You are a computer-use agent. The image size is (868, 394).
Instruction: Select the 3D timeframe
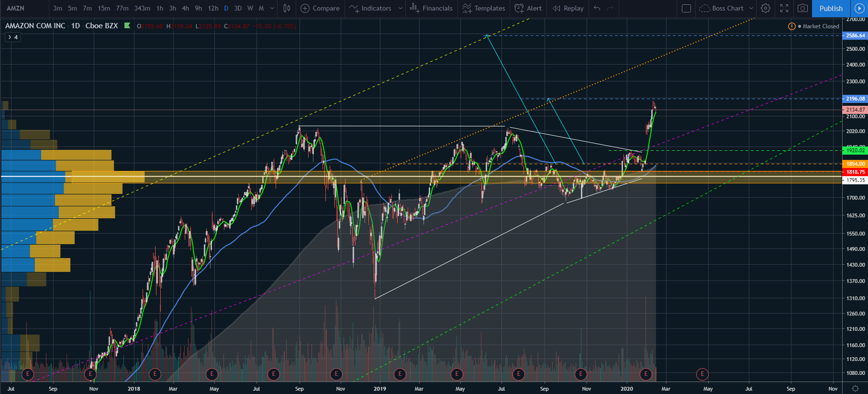[x=238, y=8]
